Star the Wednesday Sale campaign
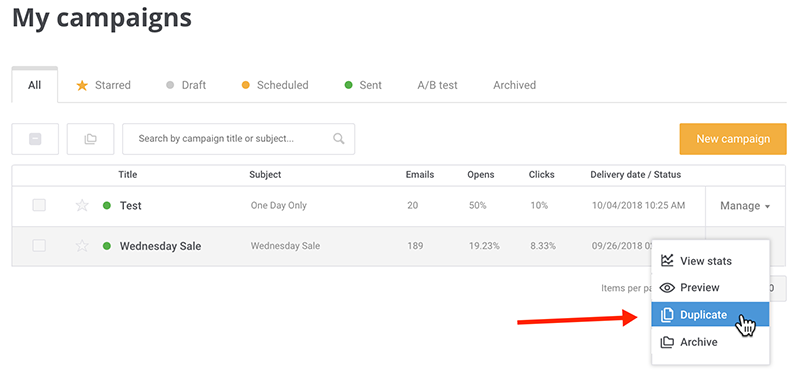The width and height of the screenshot is (800, 381). tap(82, 246)
